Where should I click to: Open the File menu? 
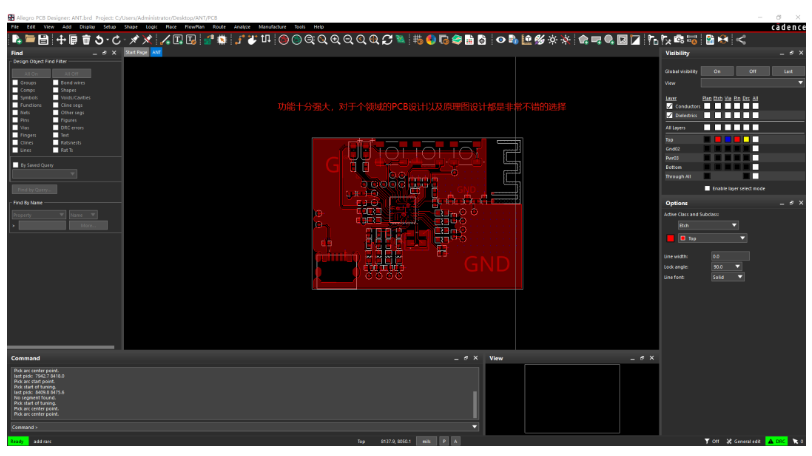point(15,27)
